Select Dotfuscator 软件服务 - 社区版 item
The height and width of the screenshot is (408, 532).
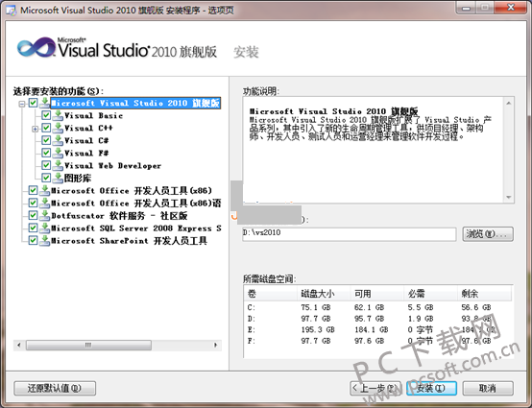pyautogui.click(x=119, y=216)
